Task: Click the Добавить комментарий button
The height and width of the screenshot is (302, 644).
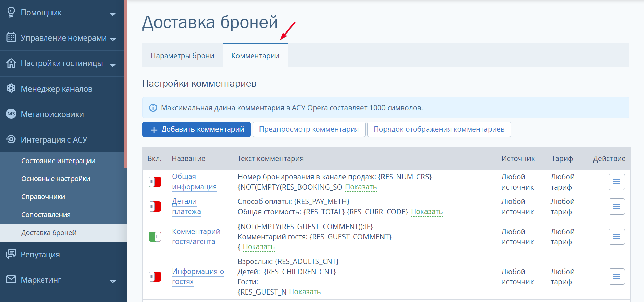Action: point(196,129)
